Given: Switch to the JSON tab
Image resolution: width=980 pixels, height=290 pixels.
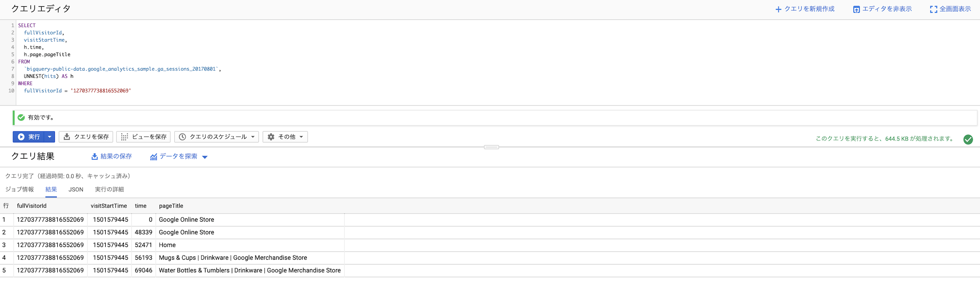Looking at the screenshot, I should pos(76,189).
